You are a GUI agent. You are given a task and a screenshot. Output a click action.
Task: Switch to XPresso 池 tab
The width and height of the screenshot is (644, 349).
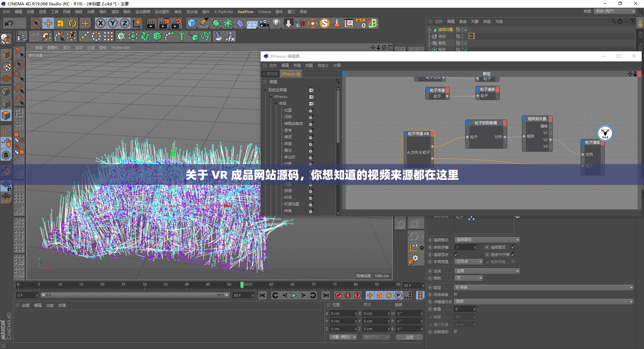point(291,74)
